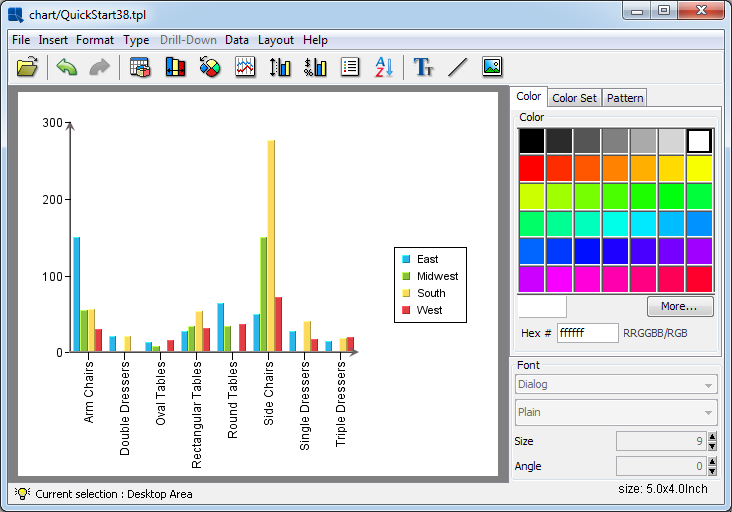Click the More... button

tap(680, 306)
